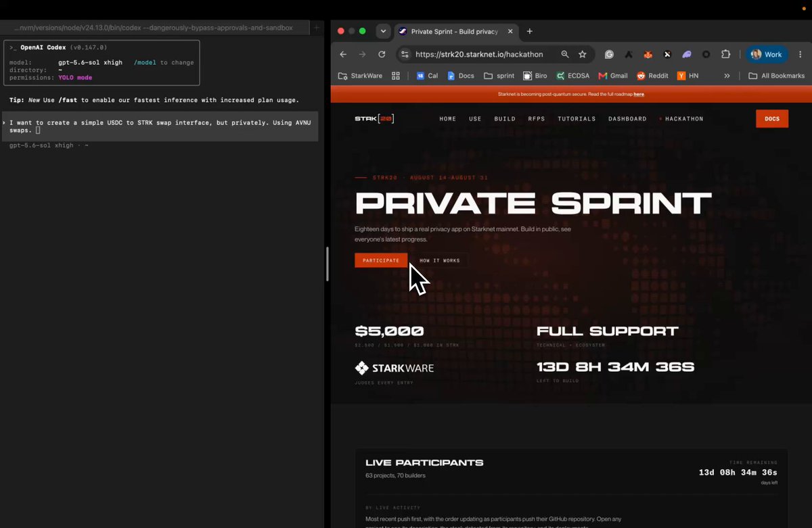Open the DASHBOARD nav item

[x=627, y=119]
